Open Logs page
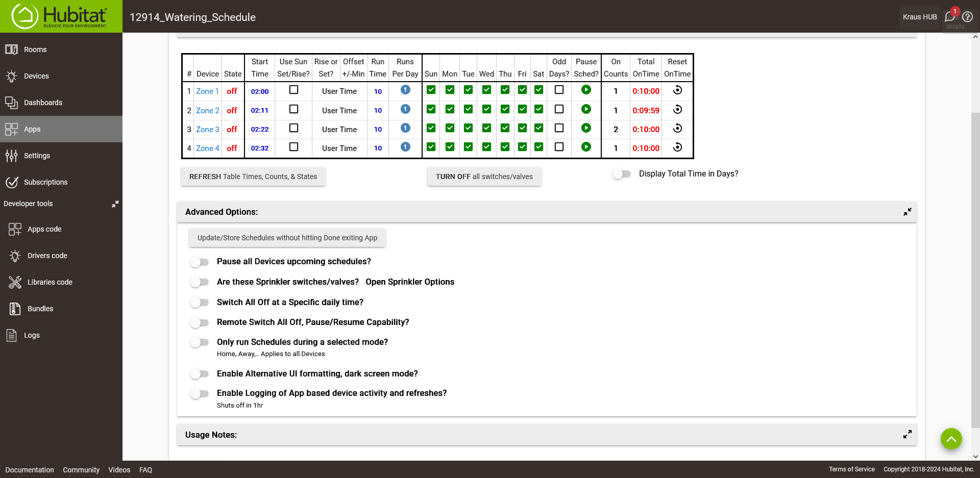This screenshot has height=478, width=980. coord(61,335)
